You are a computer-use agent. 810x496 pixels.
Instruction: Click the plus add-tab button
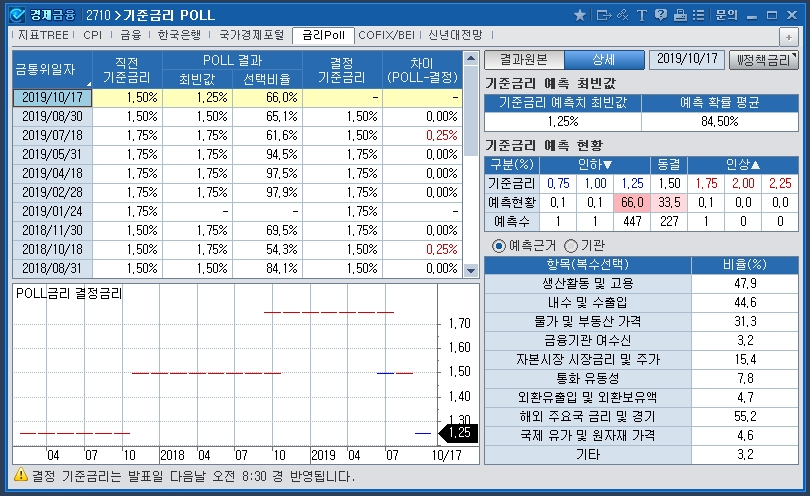point(789,37)
